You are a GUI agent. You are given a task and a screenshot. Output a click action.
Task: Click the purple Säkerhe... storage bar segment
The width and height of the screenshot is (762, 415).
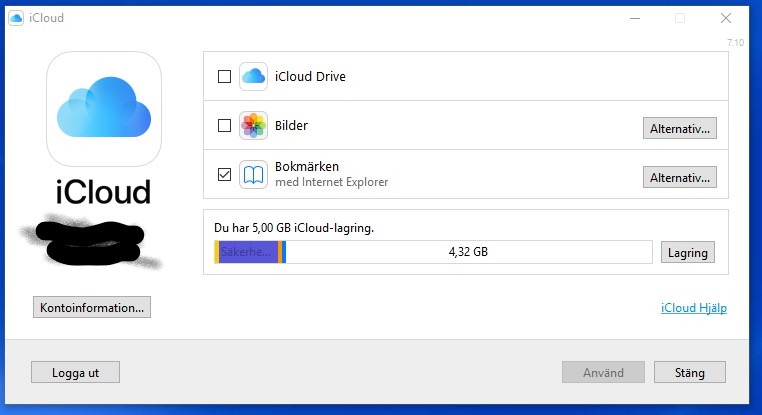point(248,252)
